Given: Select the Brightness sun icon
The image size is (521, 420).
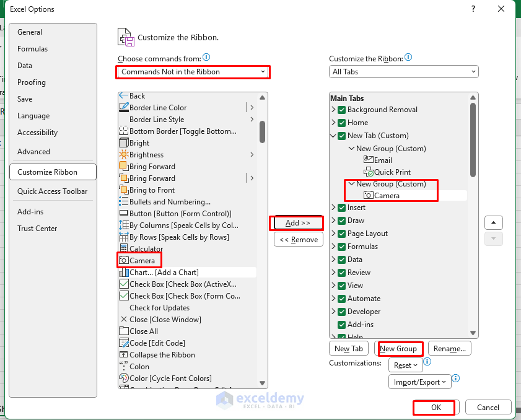Looking at the screenshot, I should [124, 154].
